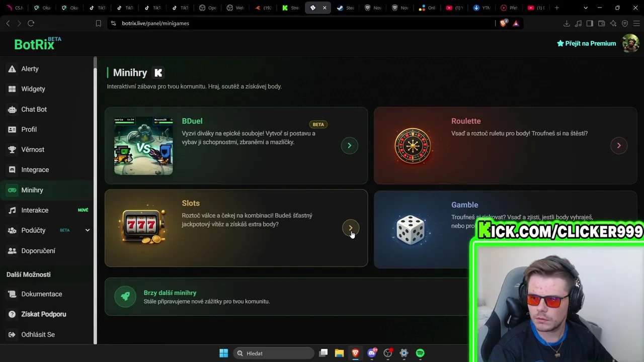Image resolution: width=644 pixels, height=362 pixels.
Task: Click the Gamble card title
Action: 464,205
